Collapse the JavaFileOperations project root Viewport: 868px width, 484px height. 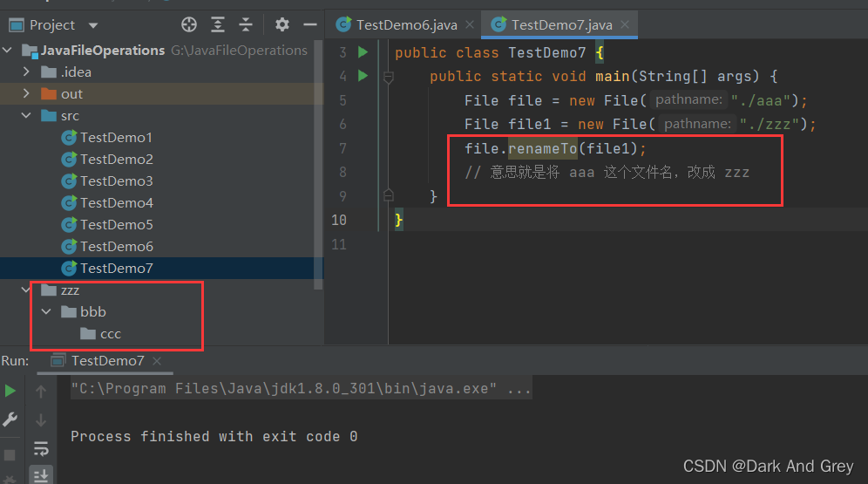[7, 51]
